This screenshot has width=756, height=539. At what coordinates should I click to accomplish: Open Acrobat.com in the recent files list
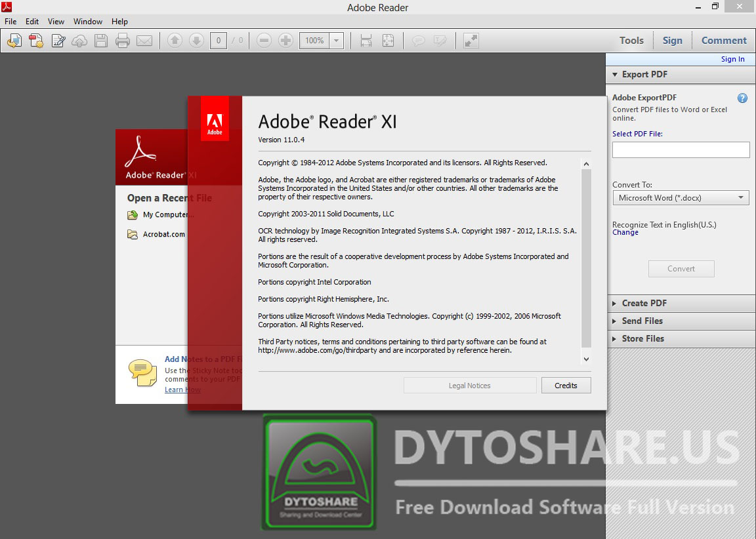[x=156, y=235]
